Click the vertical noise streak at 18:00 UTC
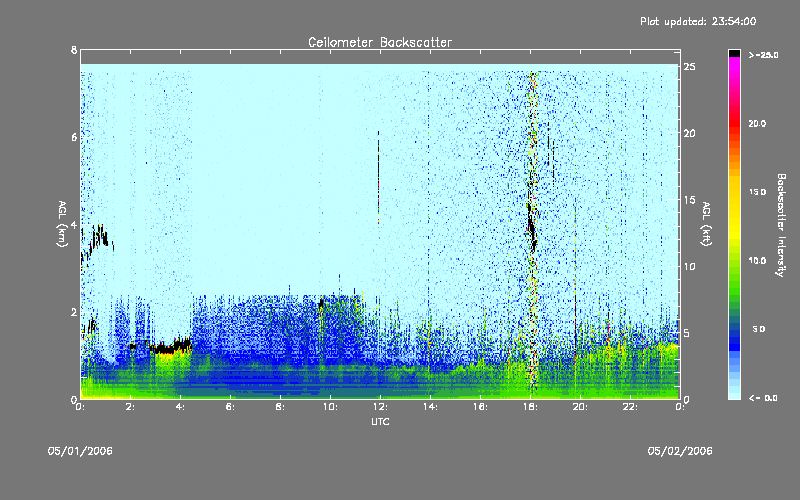 point(532,230)
